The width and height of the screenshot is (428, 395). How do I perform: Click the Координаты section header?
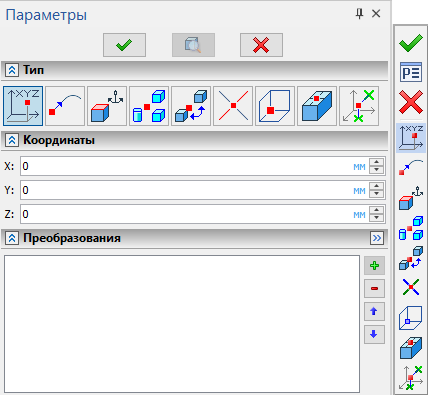195,140
